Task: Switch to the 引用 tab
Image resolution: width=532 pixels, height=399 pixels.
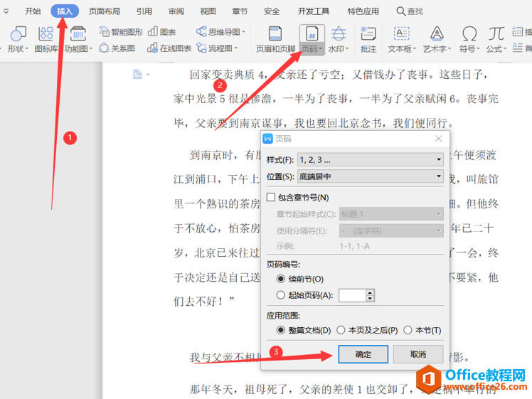Action: tap(144, 11)
